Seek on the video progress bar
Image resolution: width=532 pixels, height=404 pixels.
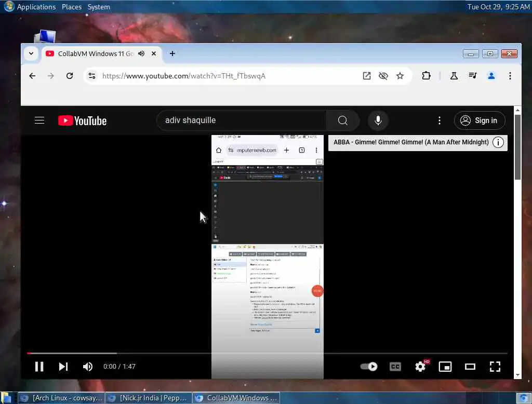268,354
